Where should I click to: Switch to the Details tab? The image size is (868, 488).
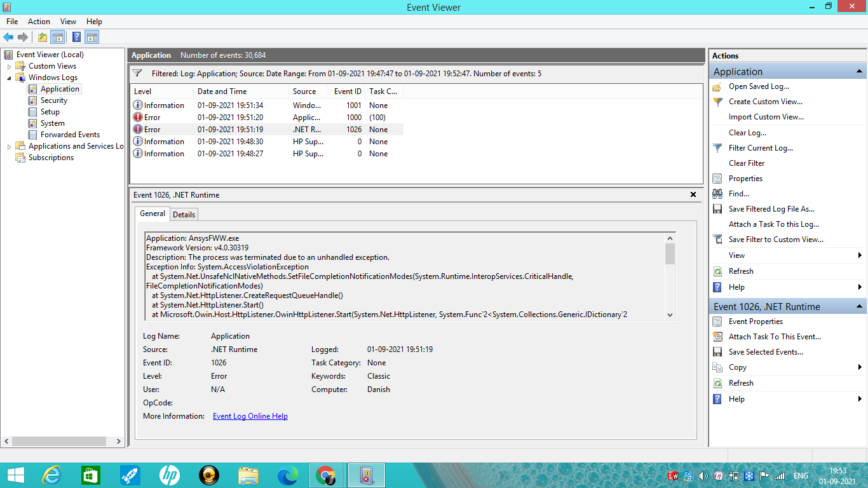[184, 215]
